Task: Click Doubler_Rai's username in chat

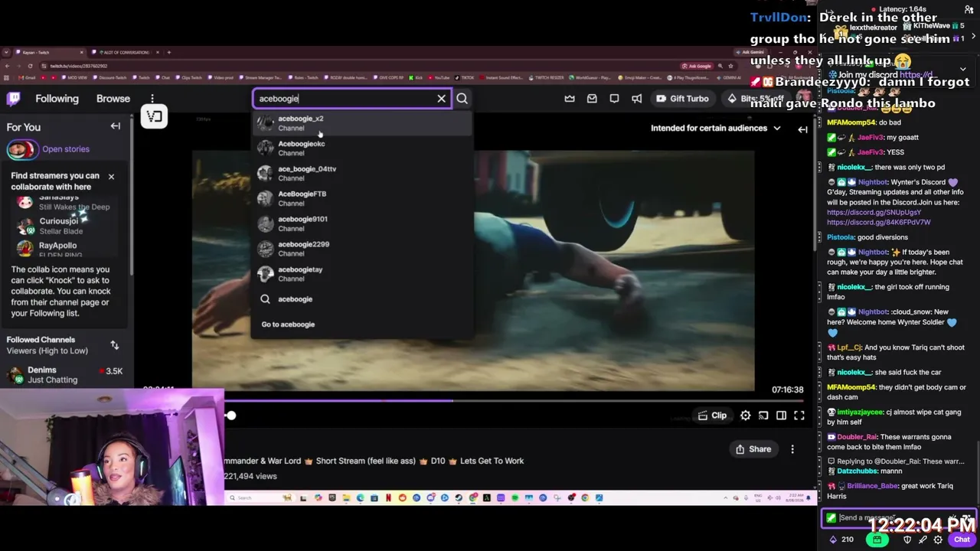Action: (x=856, y=437)
